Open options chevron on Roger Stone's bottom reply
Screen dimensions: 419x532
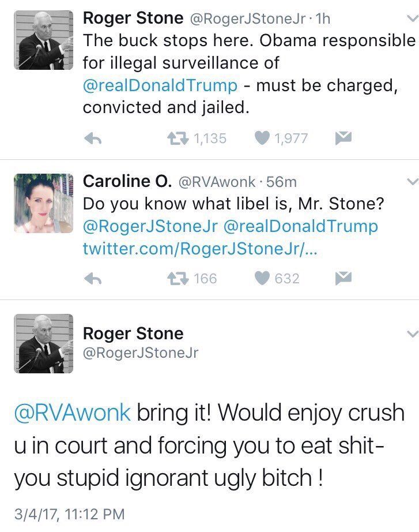(412, 334)
